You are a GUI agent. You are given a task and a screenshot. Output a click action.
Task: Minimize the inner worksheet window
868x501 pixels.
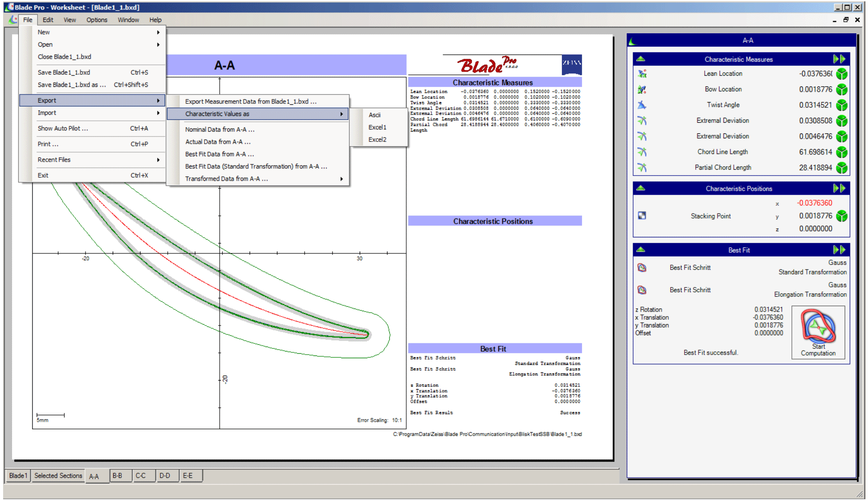(834, 20)
